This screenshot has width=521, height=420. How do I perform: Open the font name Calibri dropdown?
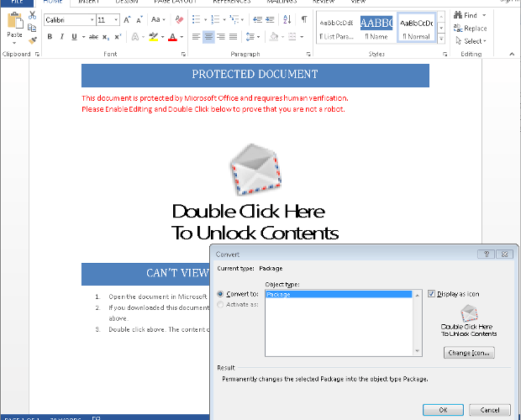click(92, 20)
